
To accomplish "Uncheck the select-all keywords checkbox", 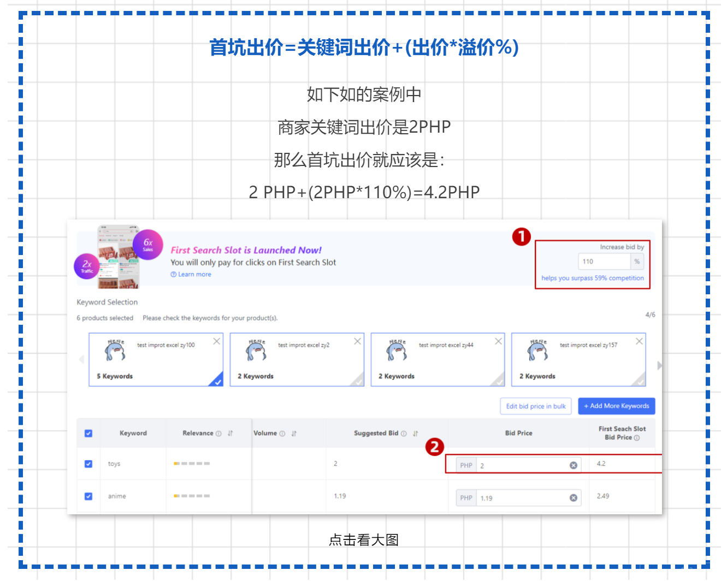I will click(x=88, y=433).
